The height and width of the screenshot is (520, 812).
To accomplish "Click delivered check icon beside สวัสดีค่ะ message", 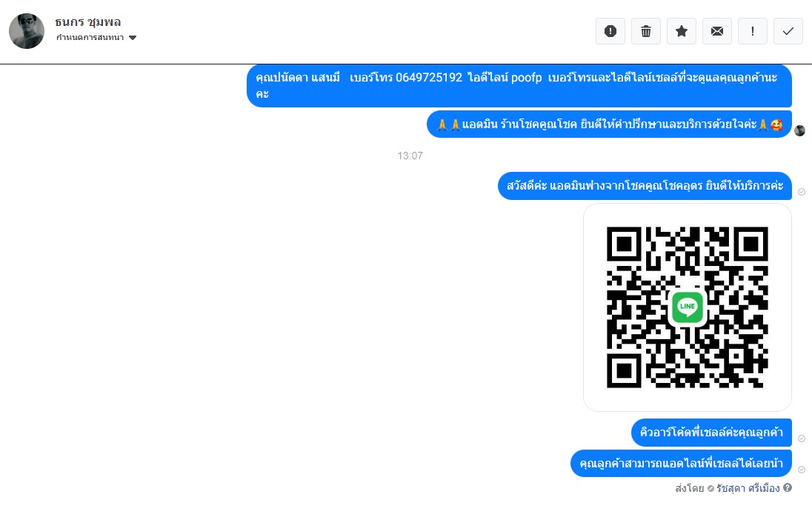I will [x=802, y=192].
